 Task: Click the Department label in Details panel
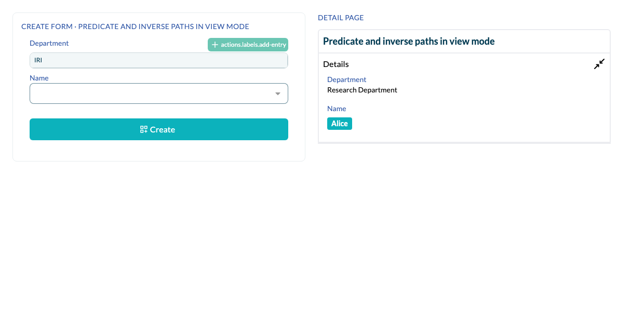[x=347, y=79]
